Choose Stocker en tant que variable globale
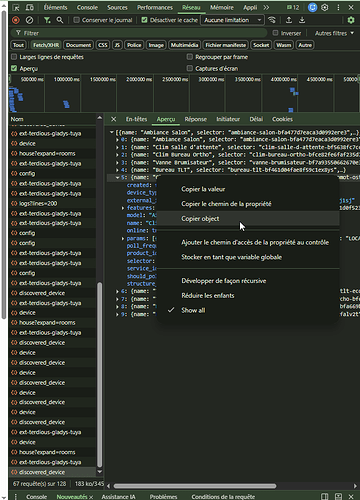This screenshot has height=500, width=360. 248,257
